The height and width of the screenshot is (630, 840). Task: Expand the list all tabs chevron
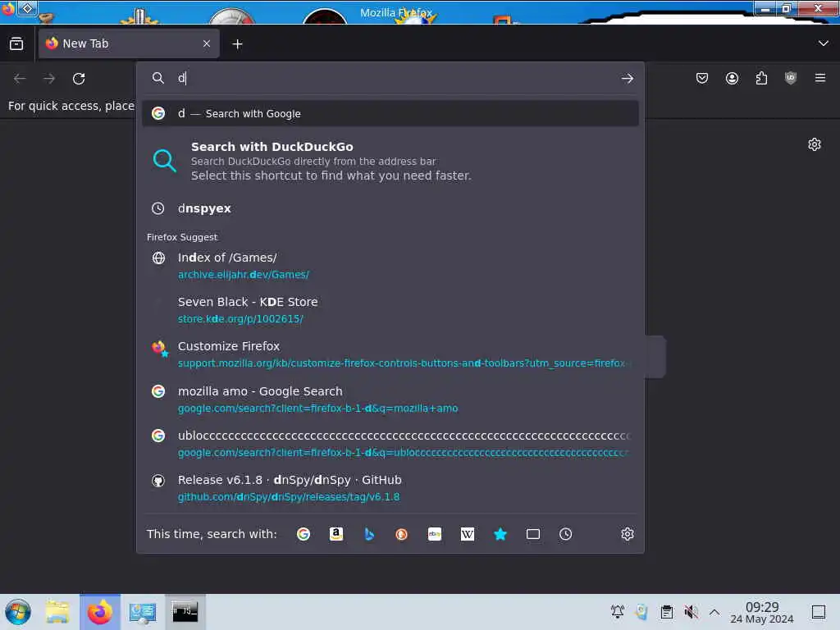pos(823,43)
